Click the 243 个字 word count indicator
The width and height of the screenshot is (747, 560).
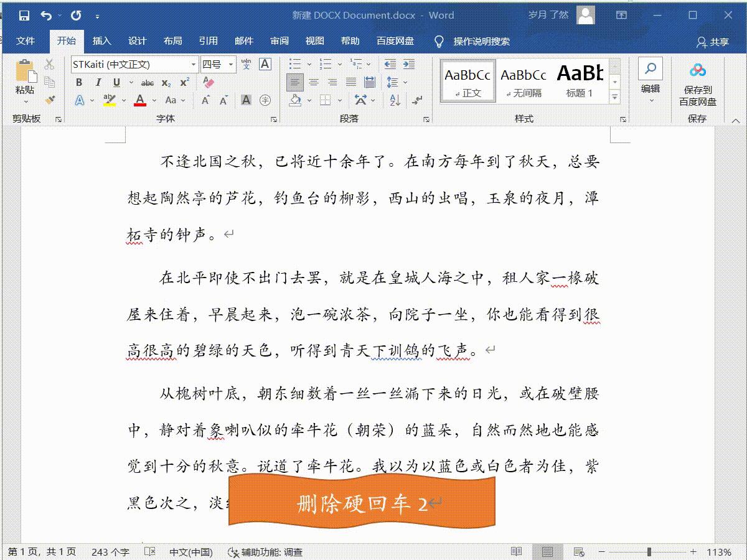pos(109,551)
